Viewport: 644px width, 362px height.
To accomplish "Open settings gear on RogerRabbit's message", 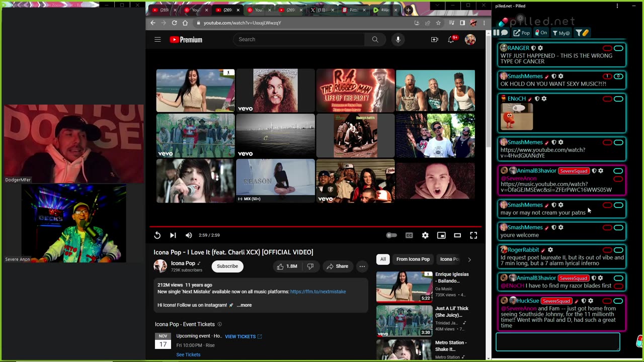I will tap(550, 250).
